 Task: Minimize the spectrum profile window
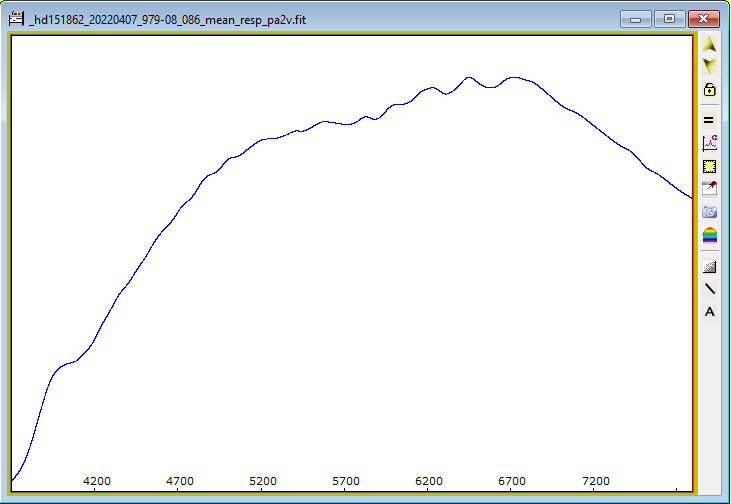pyautogui.click(x=635, y=19)
